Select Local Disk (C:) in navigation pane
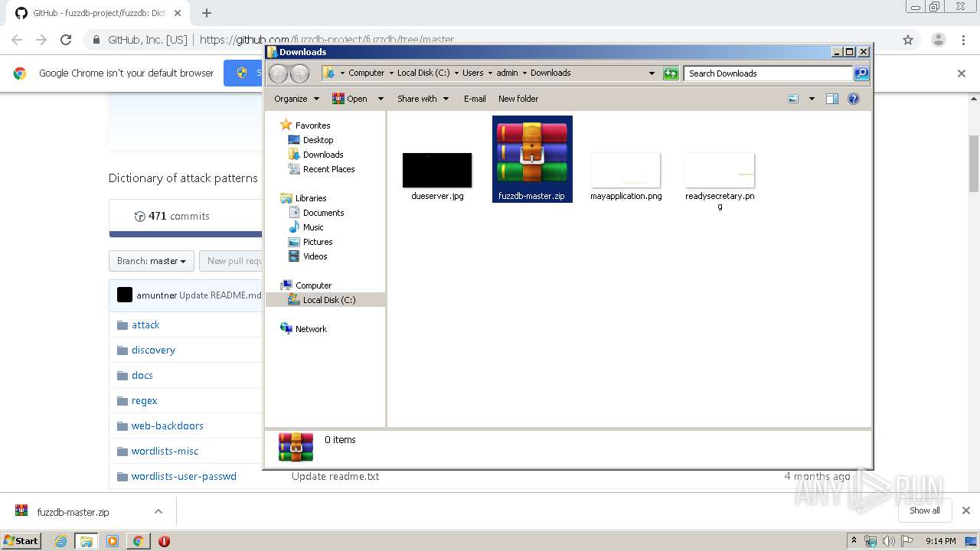This screenshot has width=980, height=551. pyautogui.click(x=329, y=300)
